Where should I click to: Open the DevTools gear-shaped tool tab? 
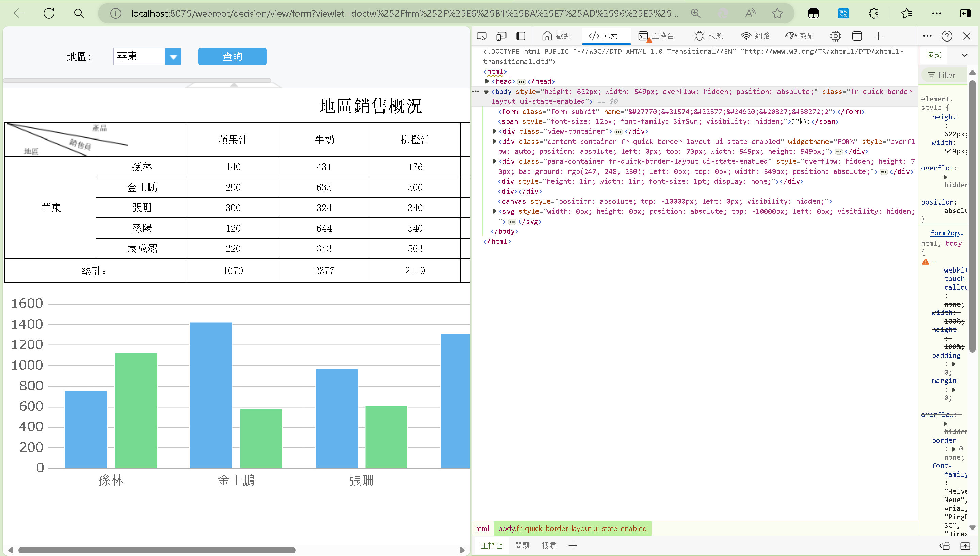click(x=835, y=36)
